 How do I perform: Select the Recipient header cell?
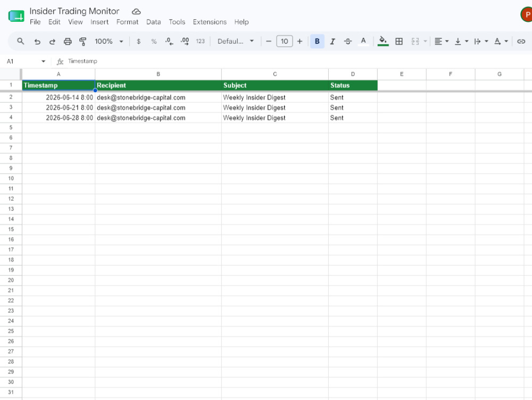point(158,85)
